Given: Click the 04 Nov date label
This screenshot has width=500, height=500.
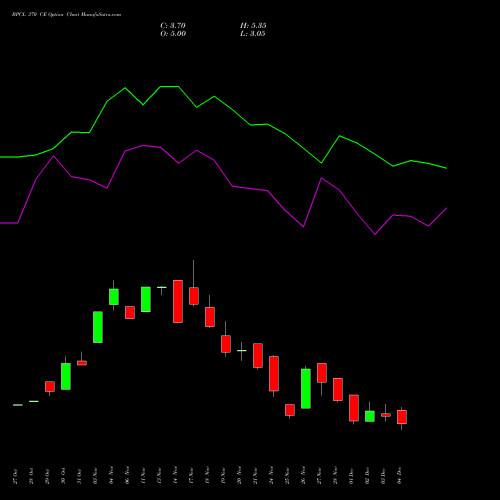Looking at the screenshot, I should (111, 476).
